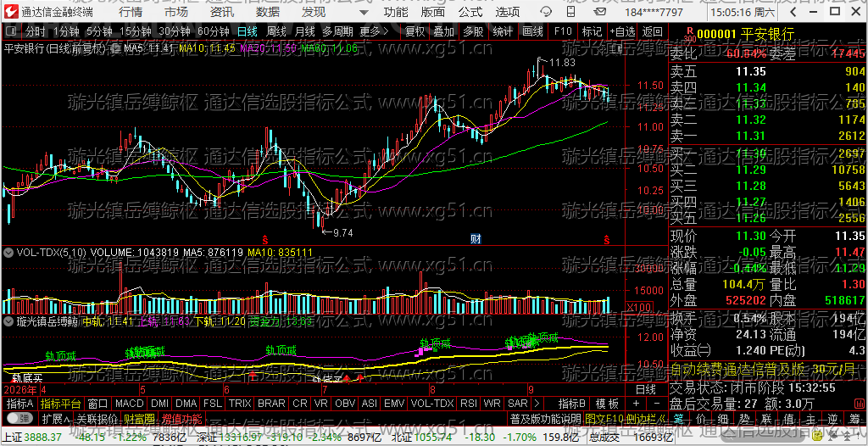868x446 pixels.
Task: Click the − button beside 模板
Action: coord(657,404)
